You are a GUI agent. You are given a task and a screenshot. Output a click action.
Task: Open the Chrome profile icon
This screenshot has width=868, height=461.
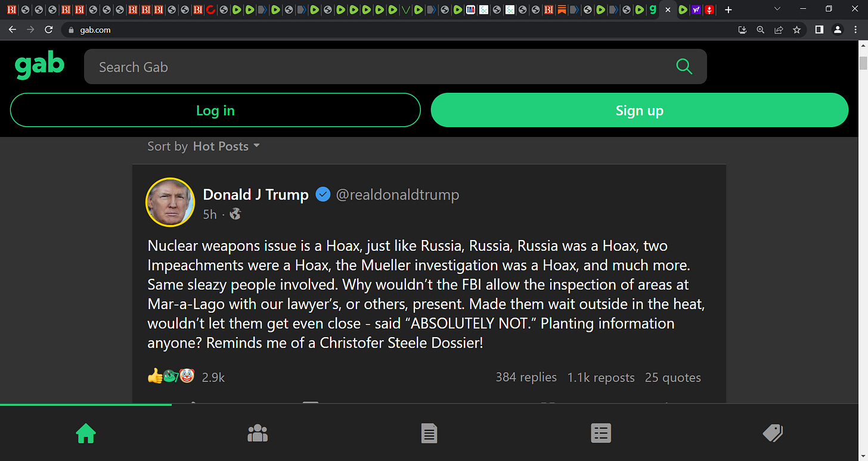838,30
